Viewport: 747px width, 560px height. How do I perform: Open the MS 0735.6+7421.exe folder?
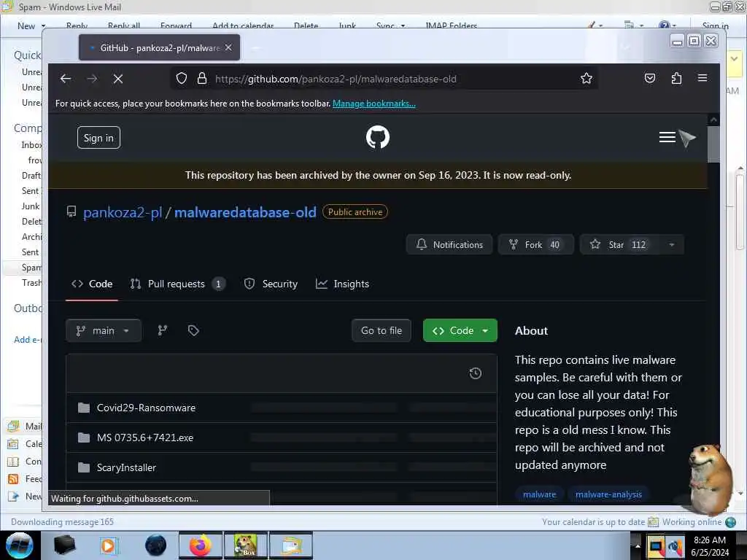pos(145,437)
